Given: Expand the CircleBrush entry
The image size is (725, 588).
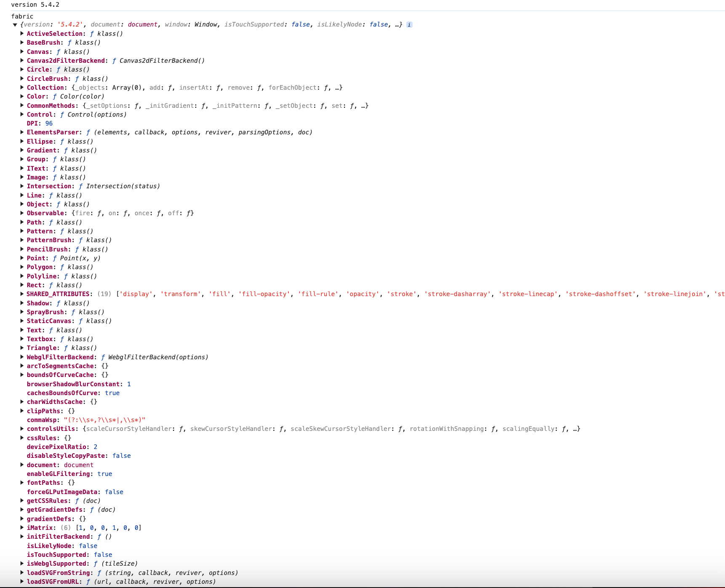Looking at the screenshot, I should point(22,78).
